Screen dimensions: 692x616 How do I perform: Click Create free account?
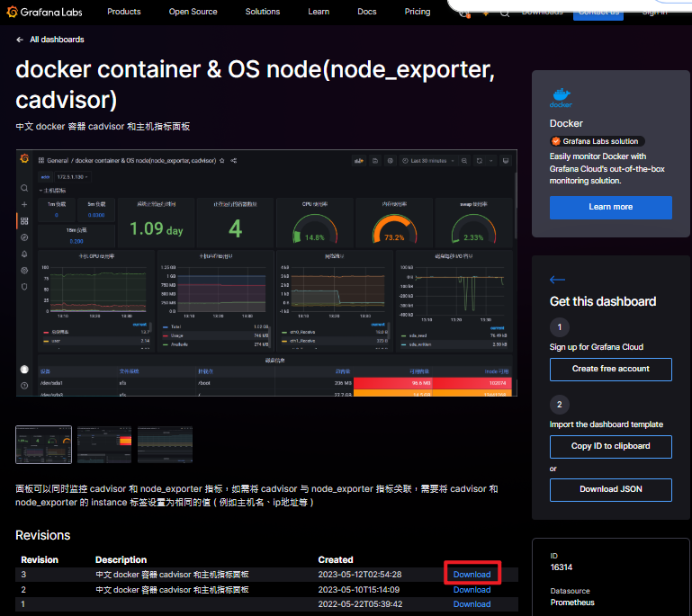(610, 369)
